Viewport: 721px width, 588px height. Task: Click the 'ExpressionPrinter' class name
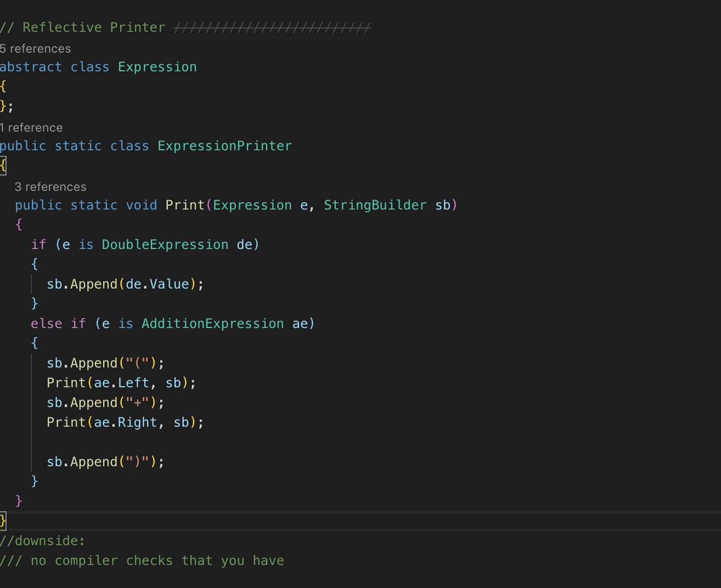[225, 146]
